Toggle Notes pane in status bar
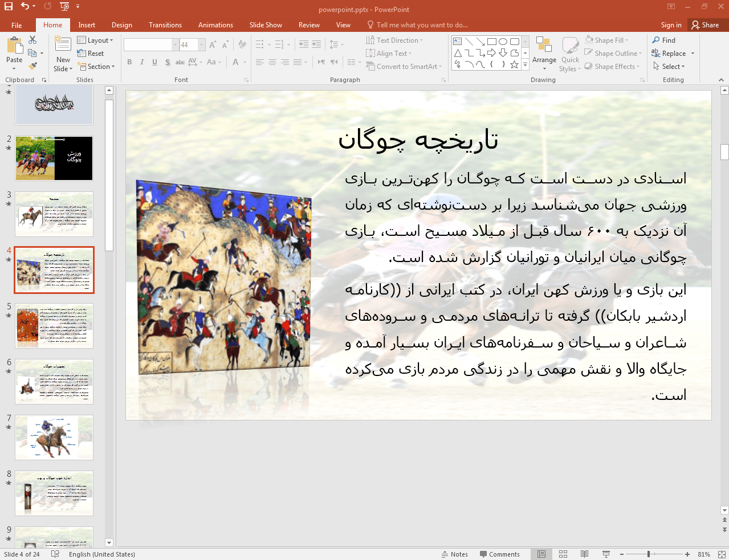 [455, 554]
